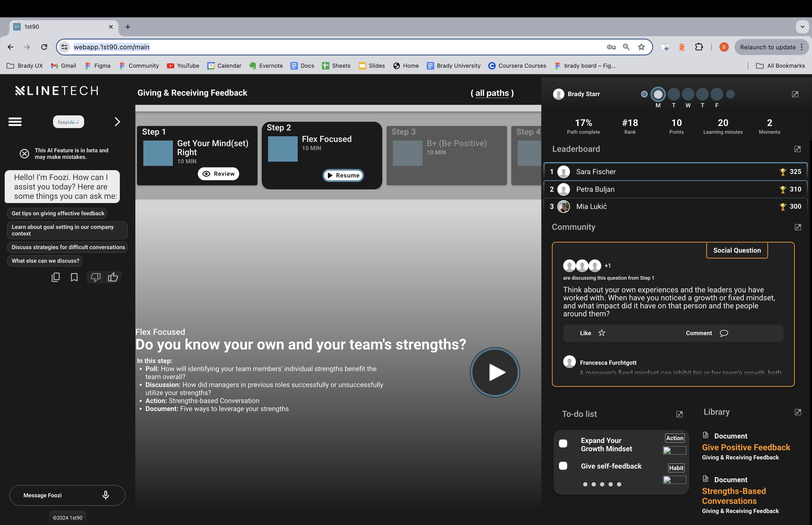This screenshot has width=812, height=525.
Task: Select the last to-do pagination dot
Action: tap(619, 484)
